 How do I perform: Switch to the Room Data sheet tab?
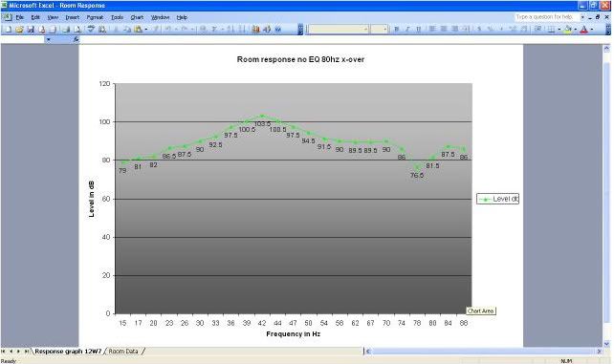(x=123, y=352)
